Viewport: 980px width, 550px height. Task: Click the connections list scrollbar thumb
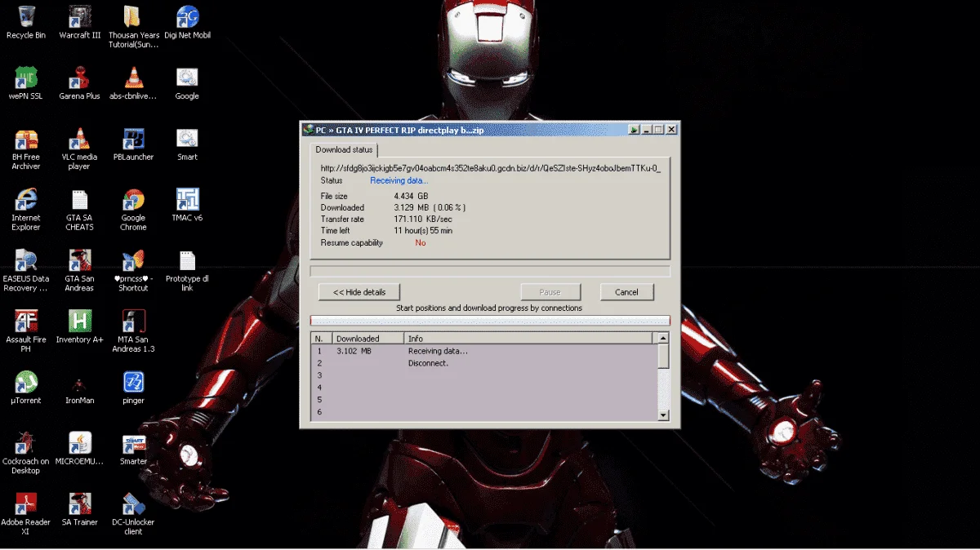pyautogui.click(x=663, y=356)
